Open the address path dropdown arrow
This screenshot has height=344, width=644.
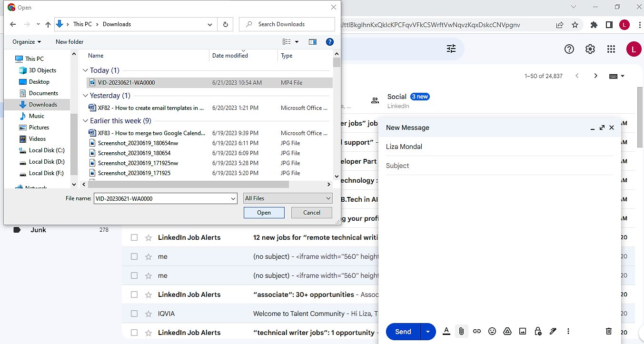210,24
